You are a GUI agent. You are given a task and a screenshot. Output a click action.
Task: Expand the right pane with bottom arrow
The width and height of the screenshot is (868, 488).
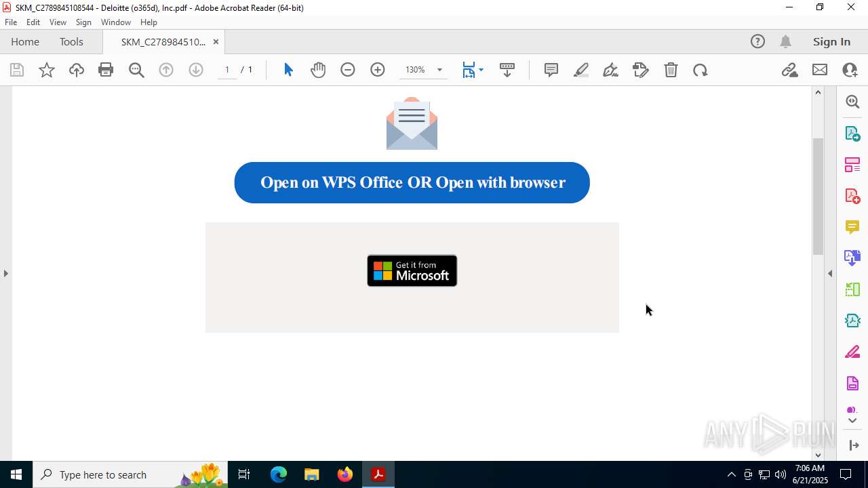(854, 445)
